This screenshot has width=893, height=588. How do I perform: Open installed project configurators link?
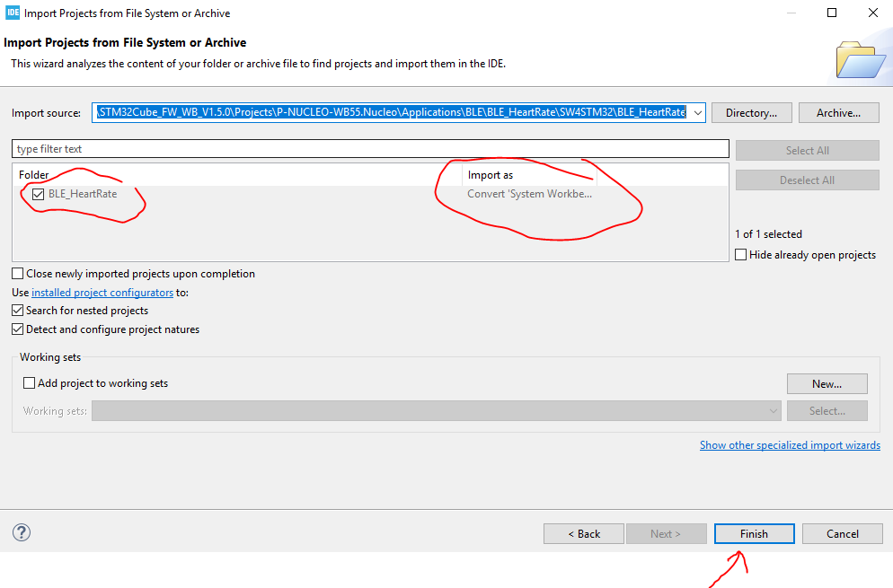click(x=102, y=292)
